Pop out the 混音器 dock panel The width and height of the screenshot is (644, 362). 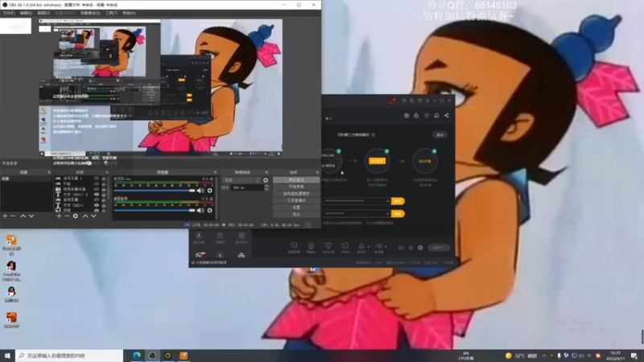pyautogui.click(x=215, y=172)
